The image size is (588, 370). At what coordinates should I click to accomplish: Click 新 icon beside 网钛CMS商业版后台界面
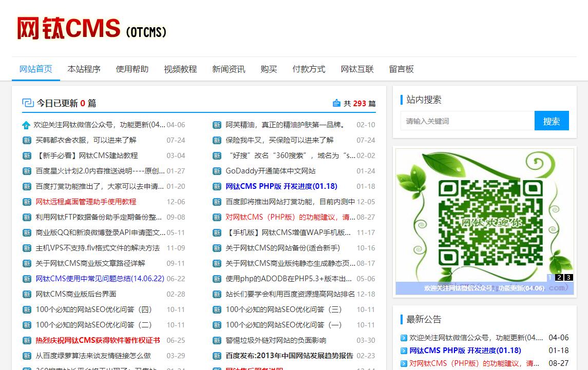click(x=27, y=294)
